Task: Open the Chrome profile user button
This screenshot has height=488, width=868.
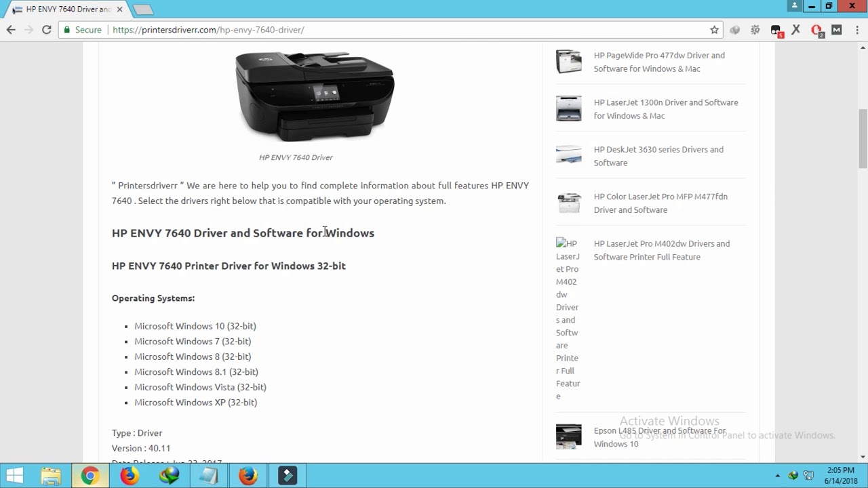Action: [795, 6]
